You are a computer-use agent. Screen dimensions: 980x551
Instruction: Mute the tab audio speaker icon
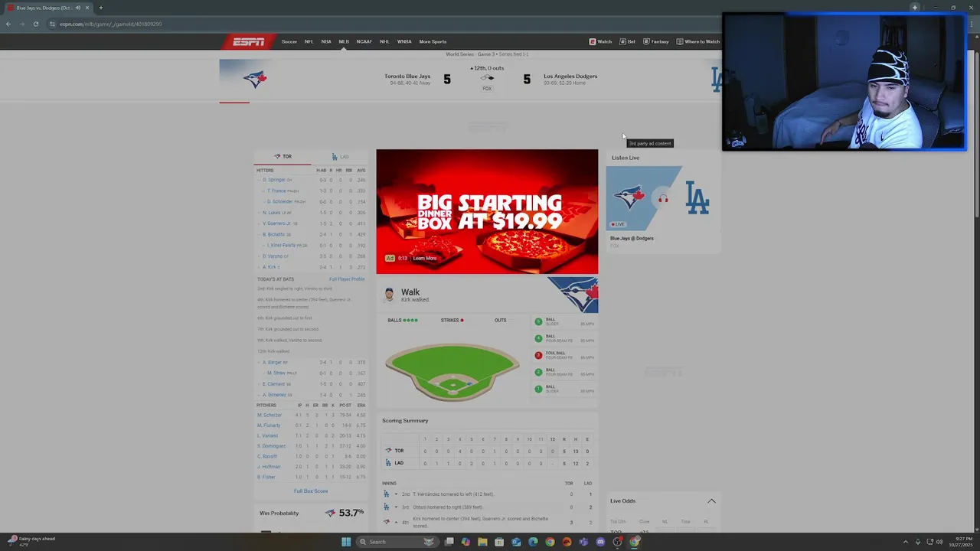click(77, 8)
